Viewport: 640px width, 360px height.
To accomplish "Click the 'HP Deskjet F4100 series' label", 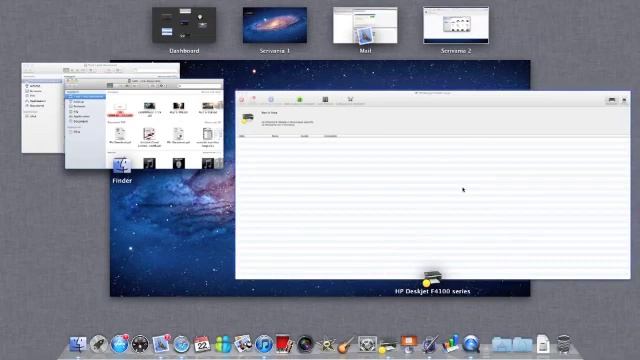I will (x=432, y=291).
